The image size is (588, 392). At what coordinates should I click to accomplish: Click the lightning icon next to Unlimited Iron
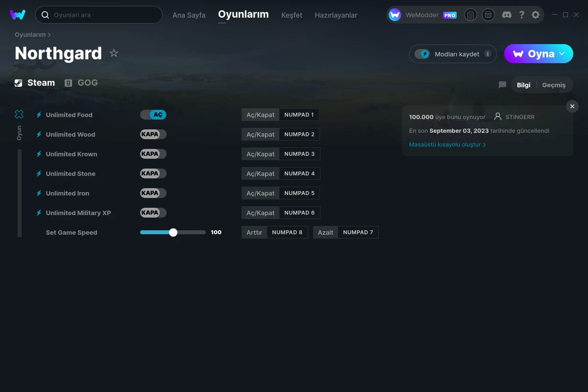pos(39,193)
